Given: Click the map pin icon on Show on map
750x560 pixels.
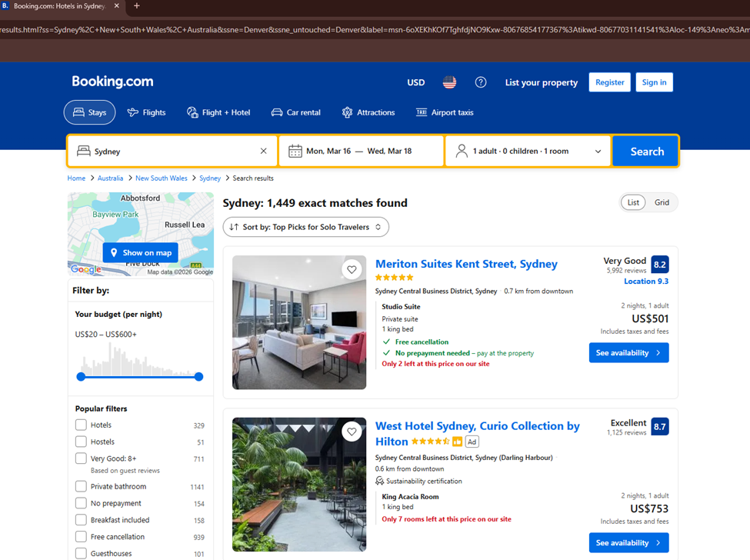Looking at the screenshot, I should pos(114,252).
